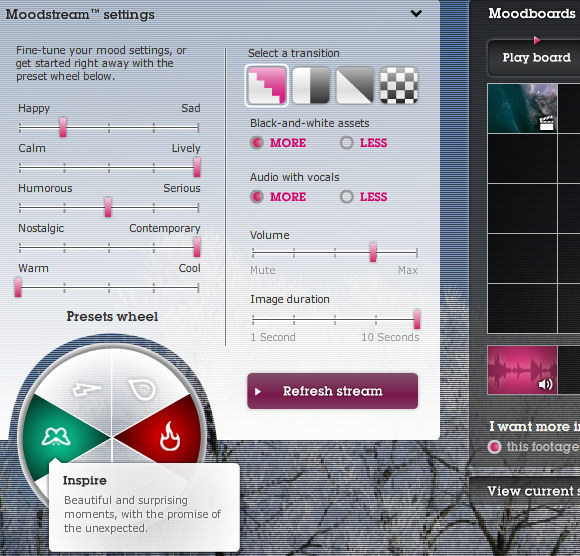Select the checkerboard transition icon
The height and width of the screenshot is (556, 580).
pos(399,85)
